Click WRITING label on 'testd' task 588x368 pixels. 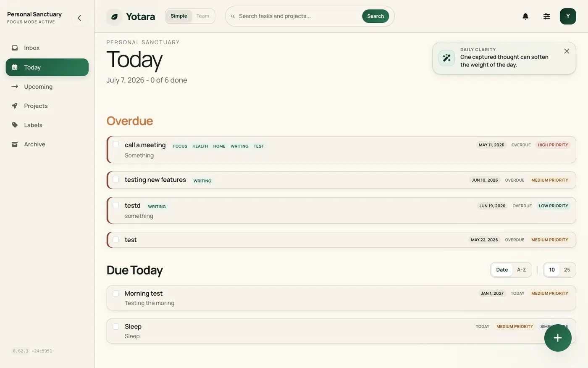(x=157, y=207)
